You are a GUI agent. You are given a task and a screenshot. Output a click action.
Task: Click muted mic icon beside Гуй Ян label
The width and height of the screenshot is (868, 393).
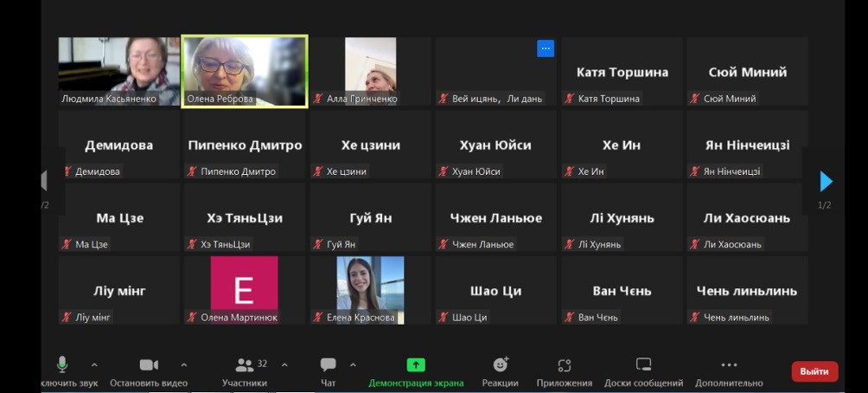coord(318,244)
